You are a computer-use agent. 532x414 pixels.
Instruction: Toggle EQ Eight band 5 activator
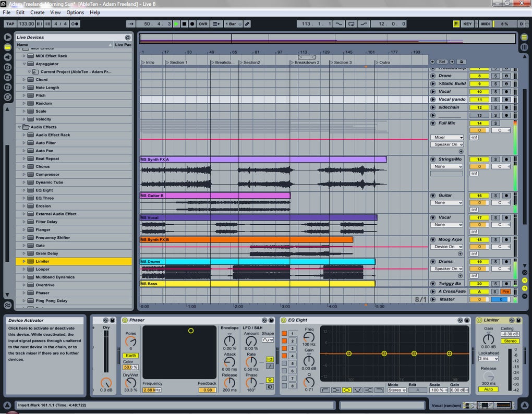point(284,363)
